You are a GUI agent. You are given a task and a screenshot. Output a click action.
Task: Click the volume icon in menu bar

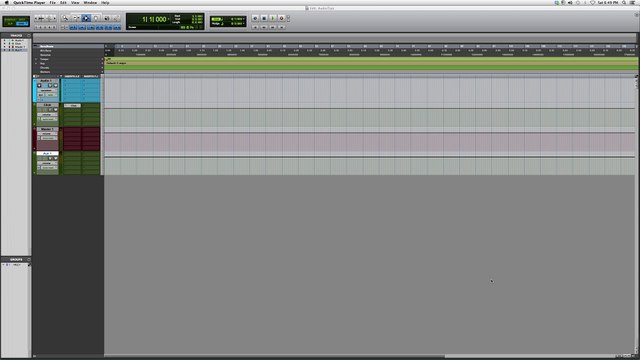570,2
